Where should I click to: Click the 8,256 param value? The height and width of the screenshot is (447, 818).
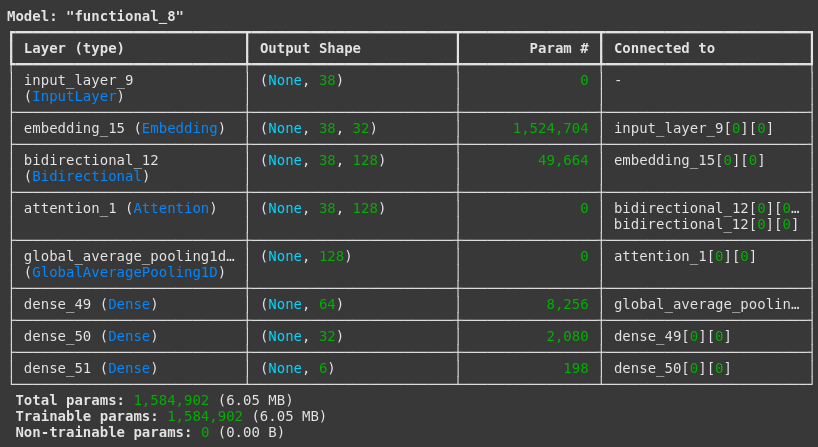[567, 304]
